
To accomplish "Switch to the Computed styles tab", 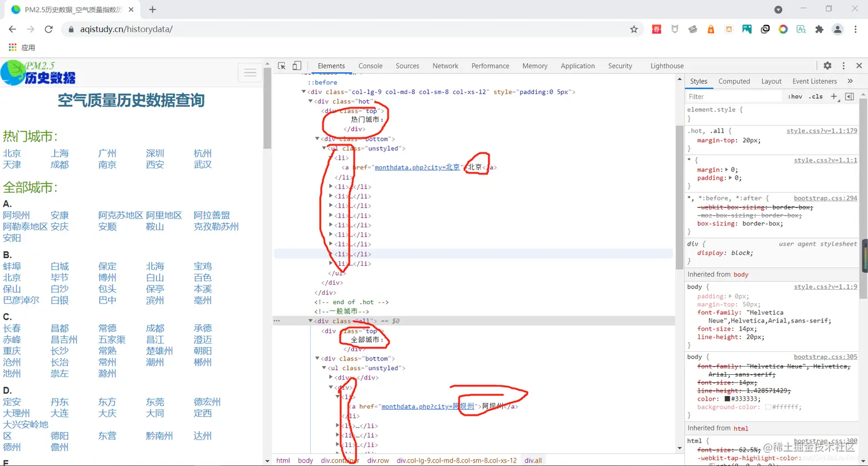I will 734,81.
